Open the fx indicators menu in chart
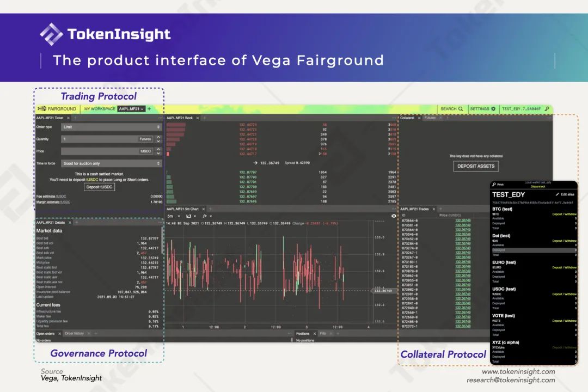The height and width of the screenshot is (392, 588). point(207,216)
